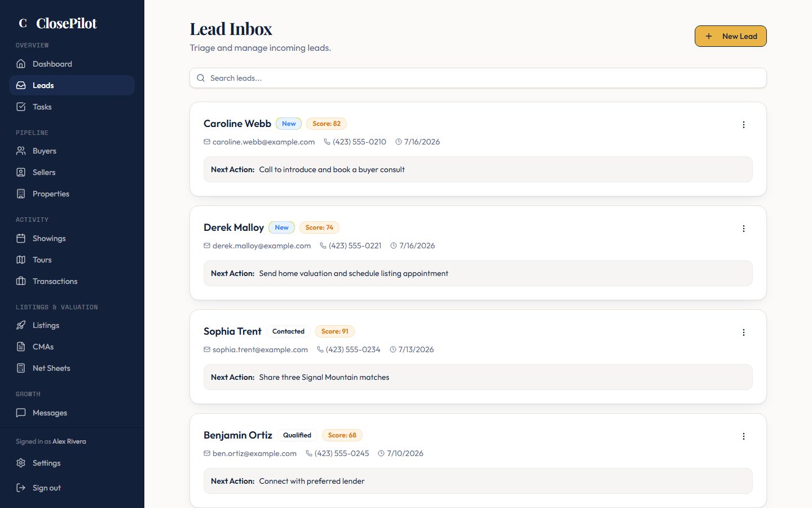The width and height of the screenshot is (812, 508).
Task: Click the ClosePilot logo icon
Action: point(23,23)
